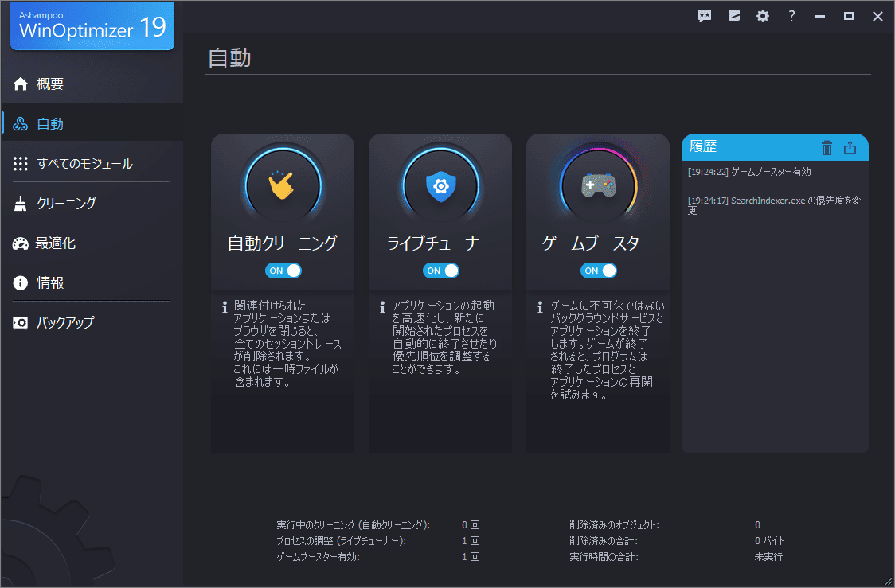Click the backup drive icon
Screen dimensions: 895x588
click(21, 323)
